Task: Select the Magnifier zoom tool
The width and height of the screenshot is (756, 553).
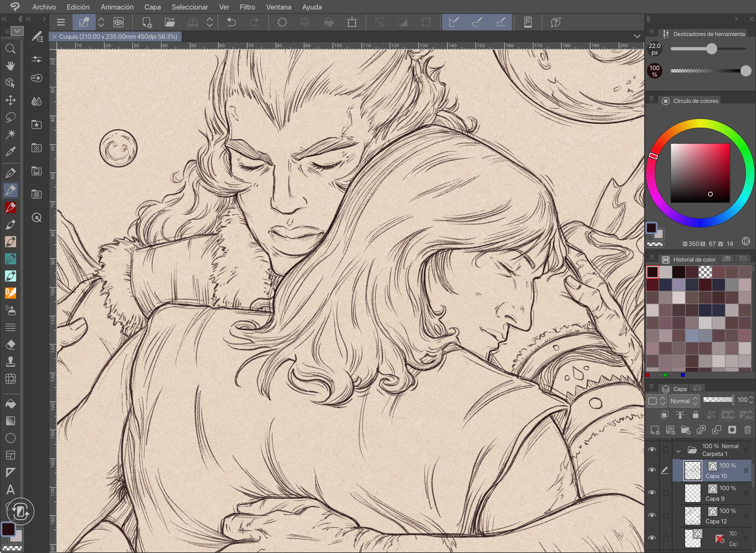Action: coord(11,49)
